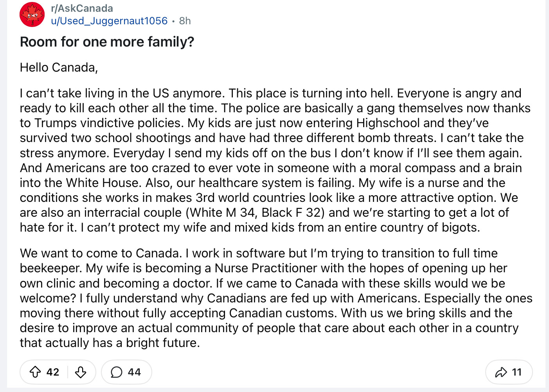This screenshot has width=549, height=392.
Task: Click the paragraph starting "I can't take living"
Action: (275, 160)
